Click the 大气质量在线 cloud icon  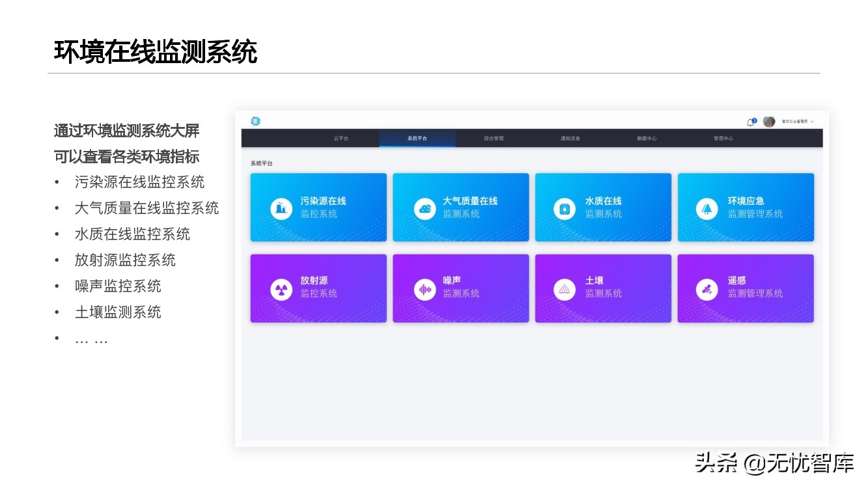(425, 208)
